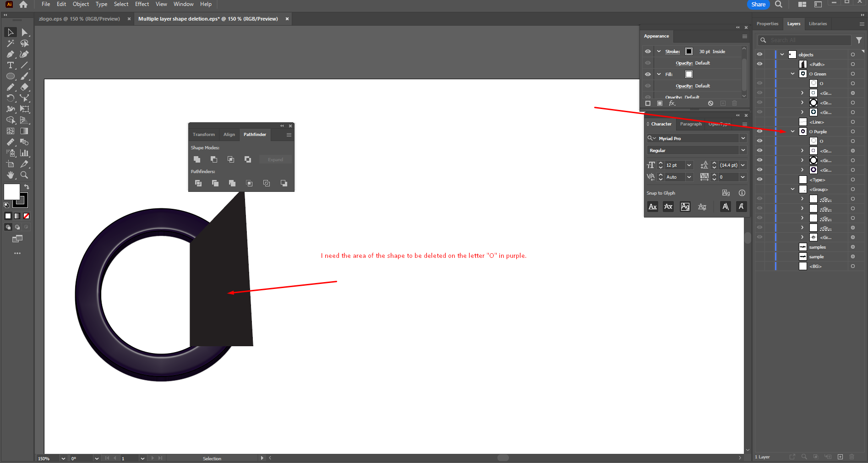This screenshot has width=868, height=463.
Task: Toggle visibility of the samples layer
Action: [x=759, y=247]
